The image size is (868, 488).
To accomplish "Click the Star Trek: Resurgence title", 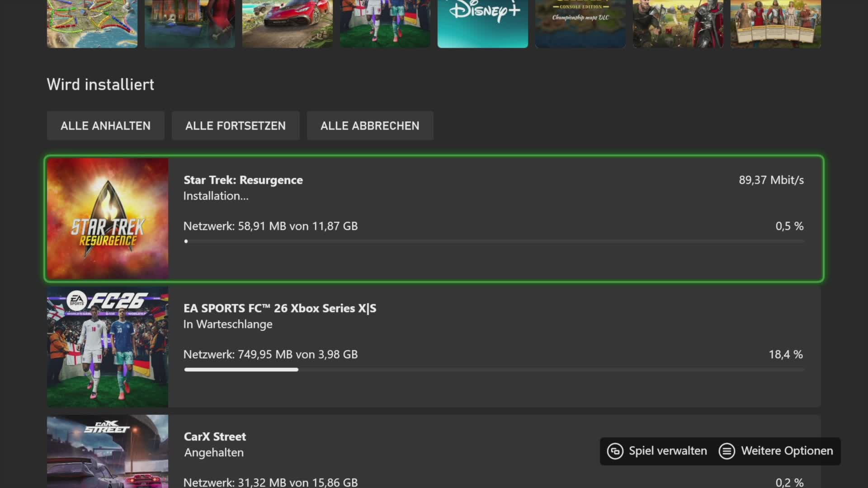I will pos(243,180).
